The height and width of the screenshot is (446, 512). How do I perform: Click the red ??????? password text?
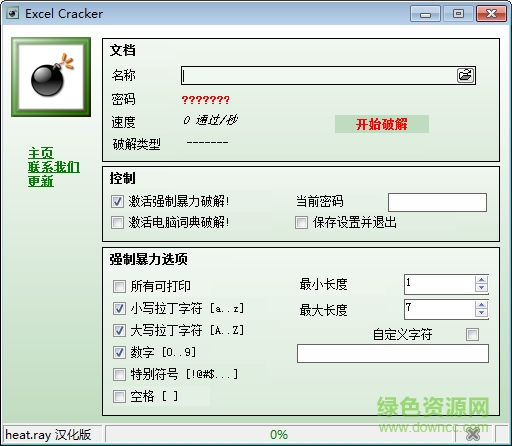(x=206, y=100)
